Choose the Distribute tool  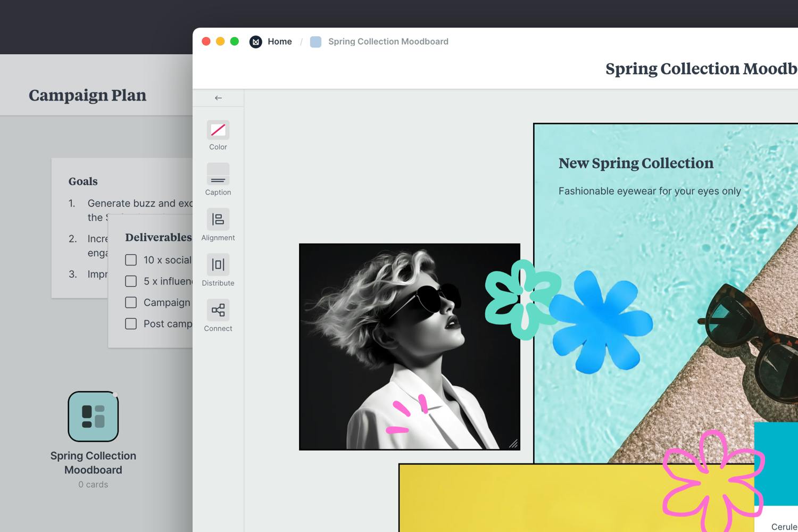tap(218, 264)
